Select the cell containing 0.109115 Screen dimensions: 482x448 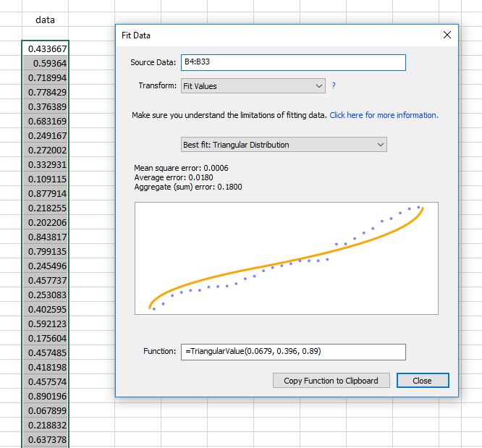coord(46,179)
